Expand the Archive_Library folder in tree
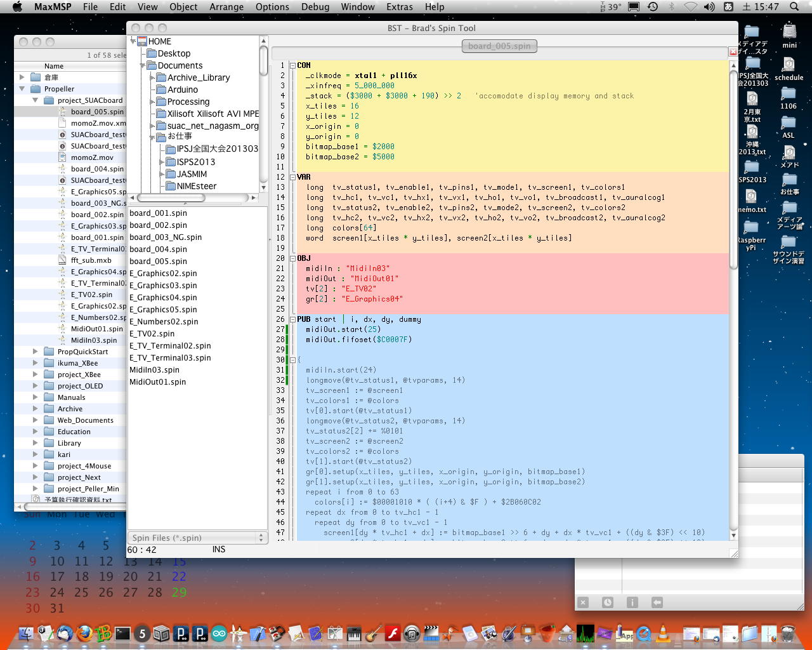 click(x=152, y=77)
